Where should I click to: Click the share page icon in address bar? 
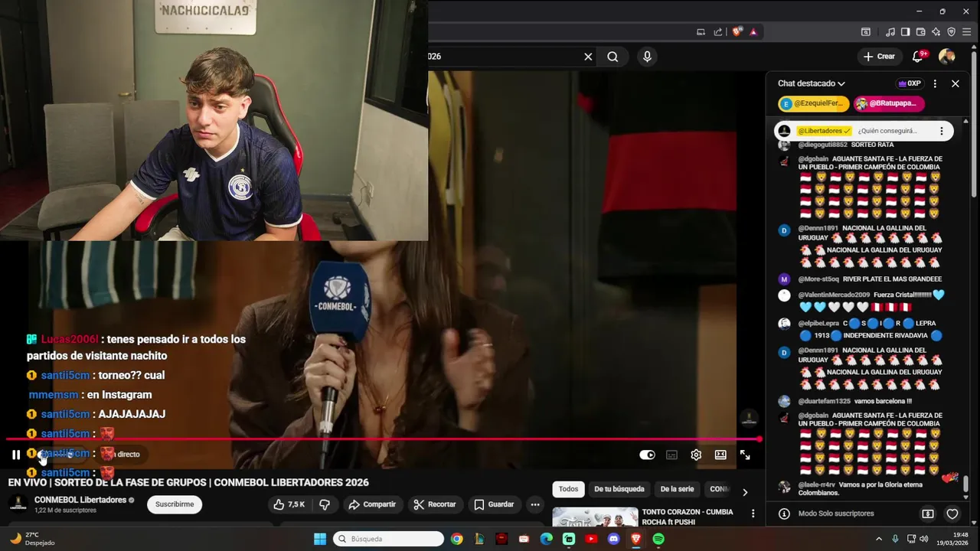(x=718, y=32)
